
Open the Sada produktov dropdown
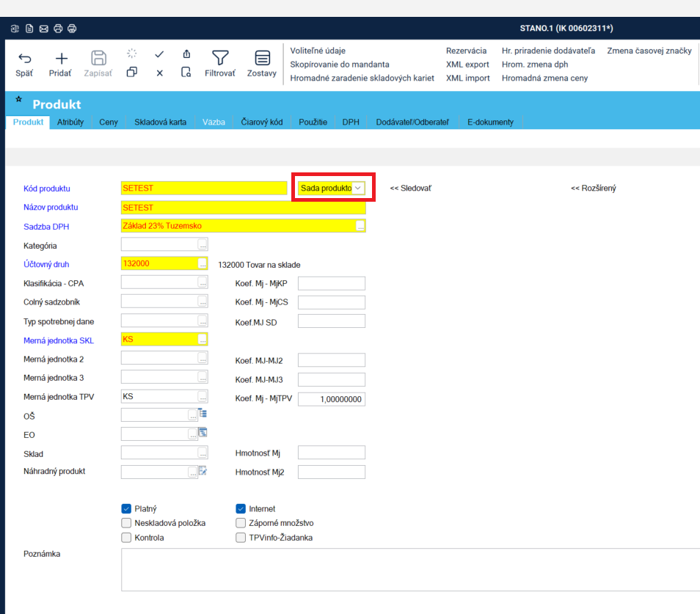point(357,189)
